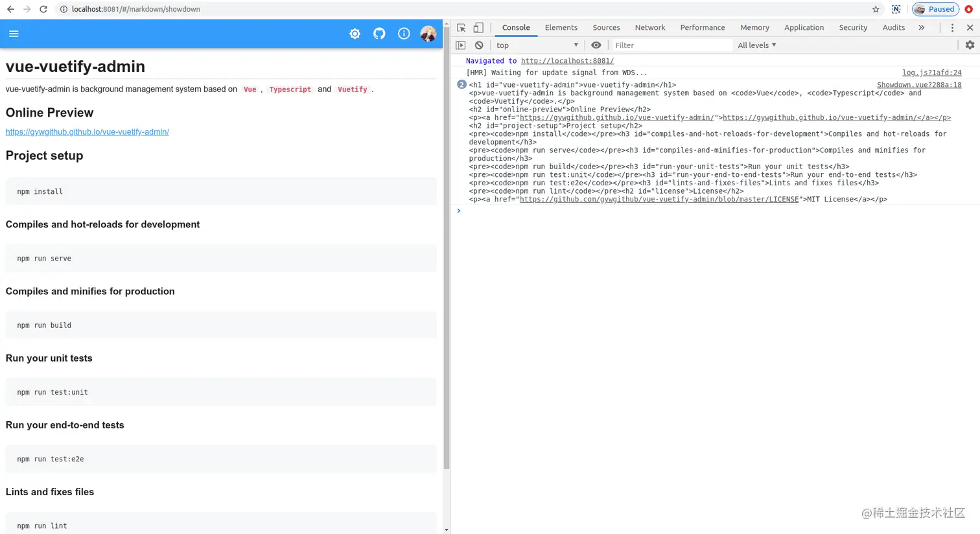Click the console prompt chevron

coord(459,211)
